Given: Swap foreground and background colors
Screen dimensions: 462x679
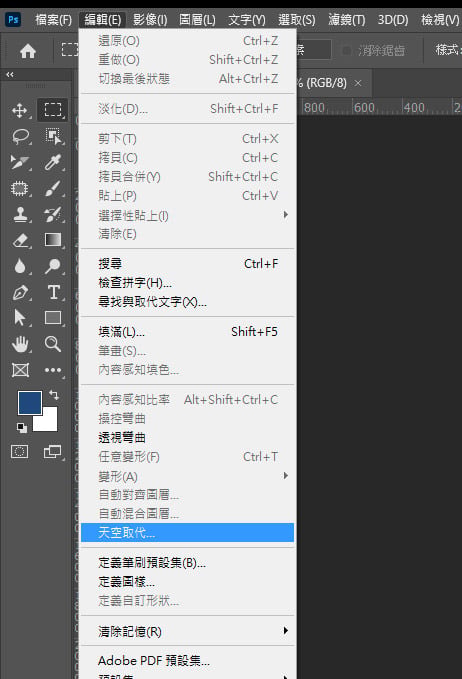Looking at the screenshot, I should 54,394.
